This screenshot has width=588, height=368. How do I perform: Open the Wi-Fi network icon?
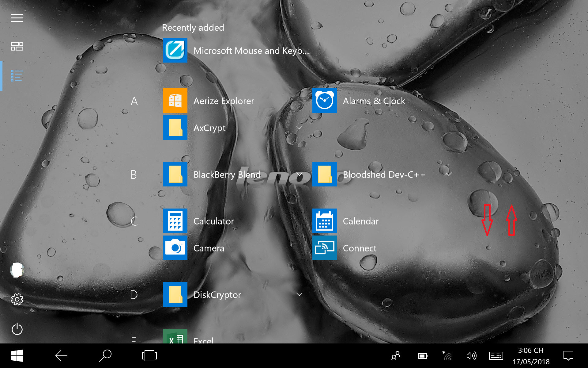pos(447,356)
